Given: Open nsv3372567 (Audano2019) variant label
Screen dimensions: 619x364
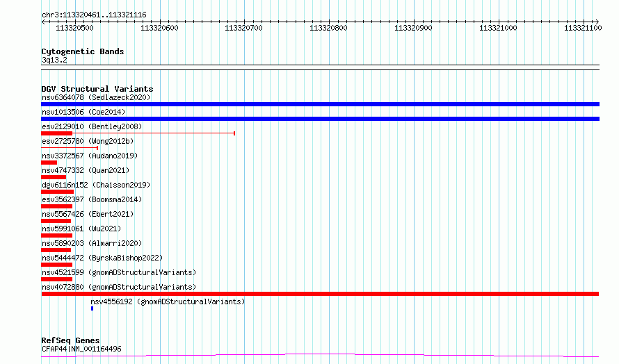Looking at the screenshot, I should tap(90, 156).
